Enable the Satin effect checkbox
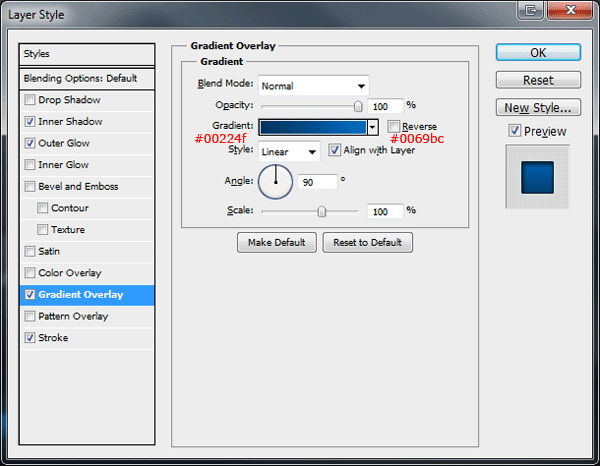 [x=30, y=251]
